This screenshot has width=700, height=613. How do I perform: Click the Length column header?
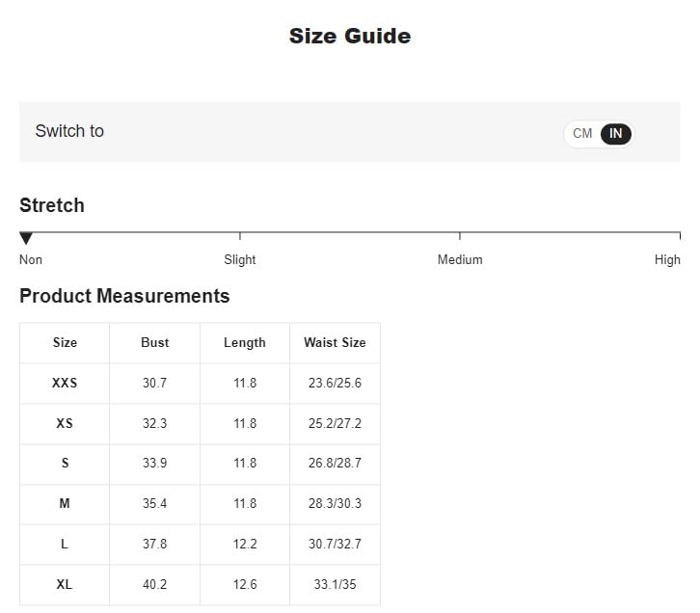[x=245, y=342]
